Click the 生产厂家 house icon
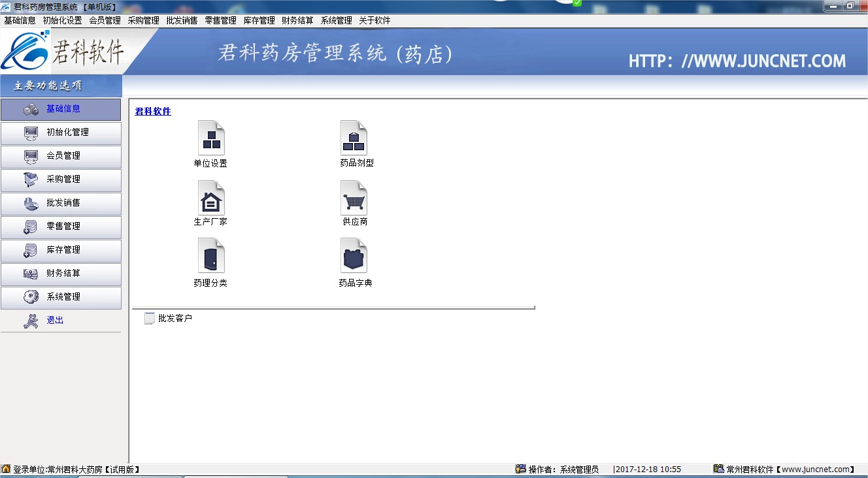Viewport: 868px width, 478px height. pyautogui.click(x=210, y=198)
